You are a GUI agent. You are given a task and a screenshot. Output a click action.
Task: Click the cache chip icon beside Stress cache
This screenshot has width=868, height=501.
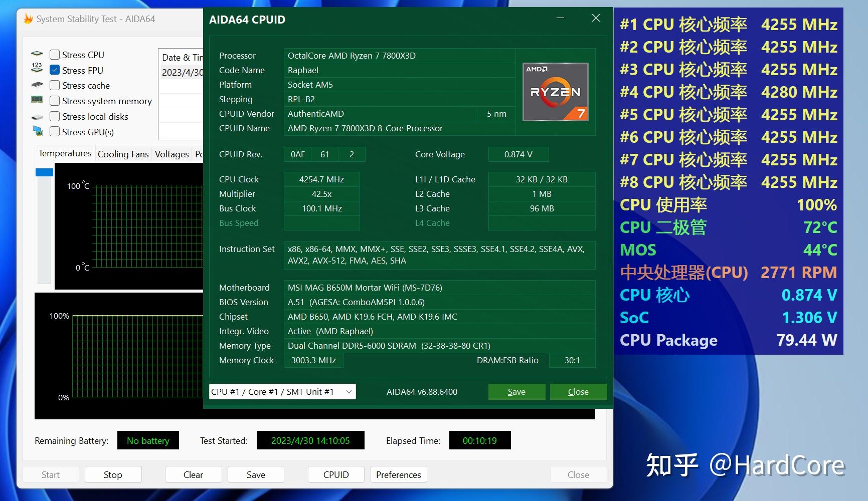pos(37,85)
